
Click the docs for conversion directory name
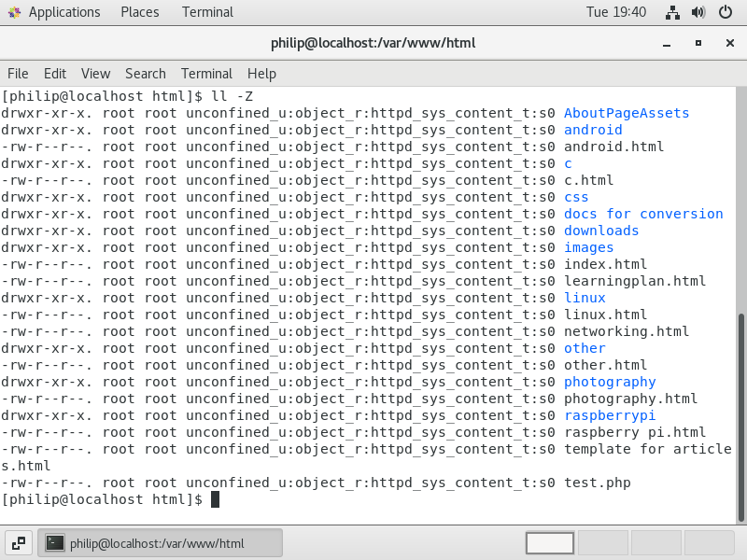(x=643, y=214)
